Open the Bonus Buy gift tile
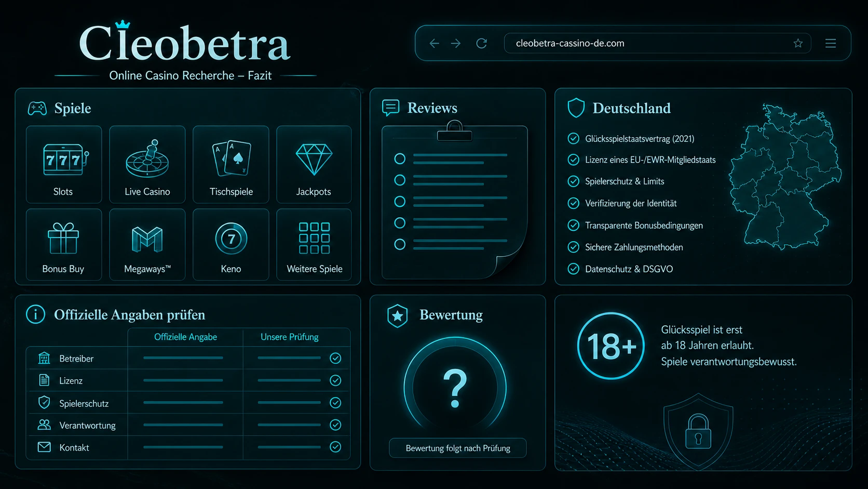The width and height of the screenshot is (868, 489). (x=64, y=244)
